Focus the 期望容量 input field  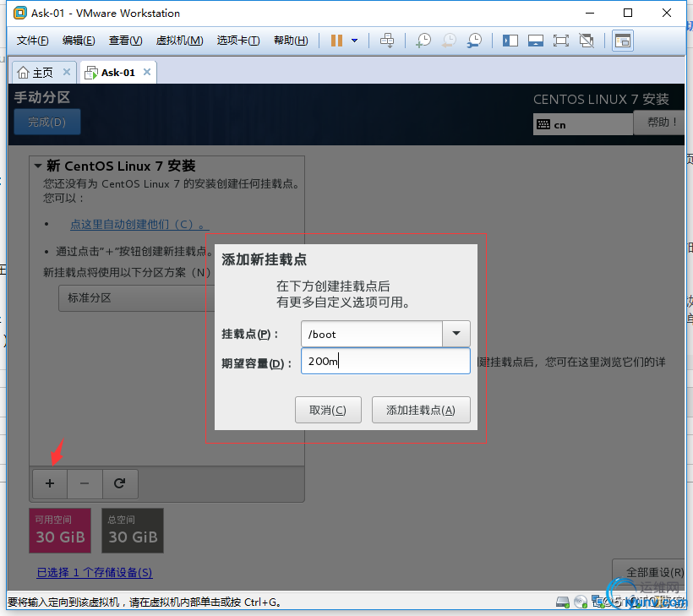(385, 361)
